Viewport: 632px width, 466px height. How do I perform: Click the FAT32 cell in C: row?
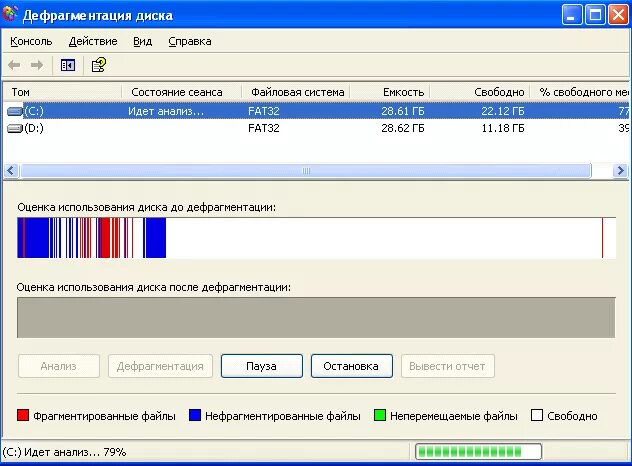pyautogui.click(x=264, y=111)
